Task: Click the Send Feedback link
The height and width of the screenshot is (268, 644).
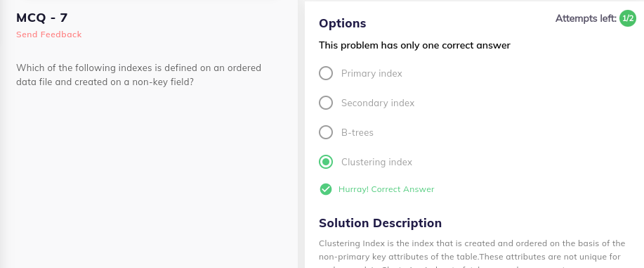Action: 49,34
